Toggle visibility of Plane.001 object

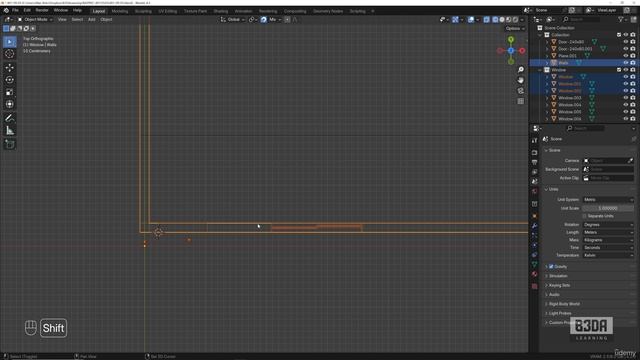tap(626, 56)
